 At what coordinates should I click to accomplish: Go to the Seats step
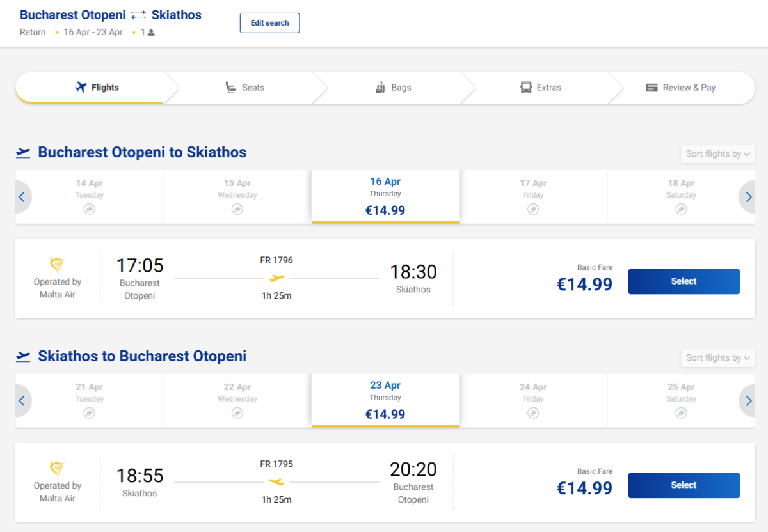click(x=244, y=88)
